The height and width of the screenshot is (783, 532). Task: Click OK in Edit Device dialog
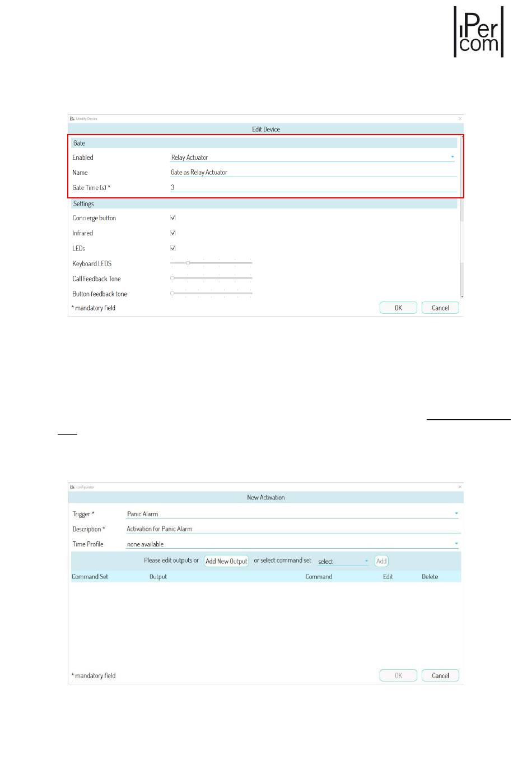[x=398, y=308]
